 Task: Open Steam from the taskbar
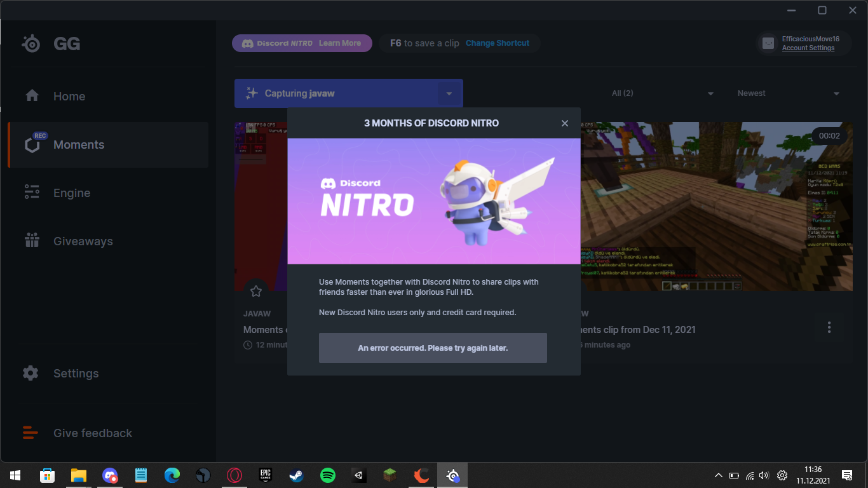[297, 475]
